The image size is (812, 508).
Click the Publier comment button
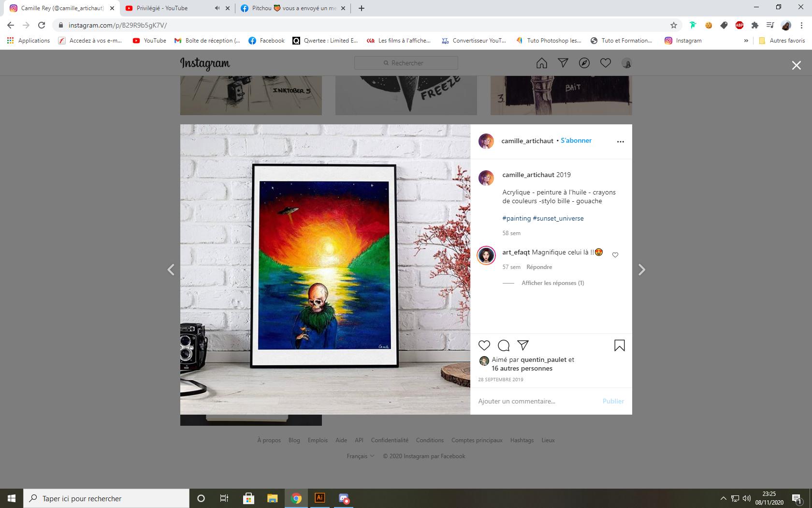point(613,401)
